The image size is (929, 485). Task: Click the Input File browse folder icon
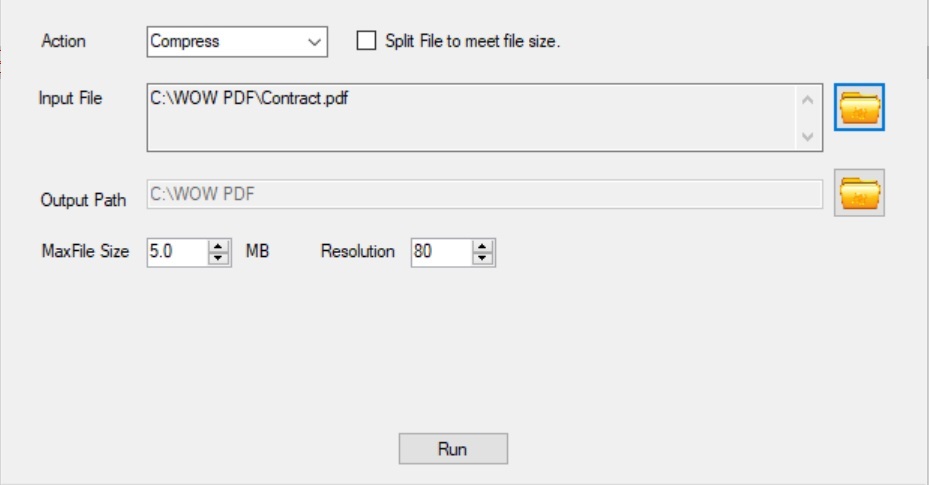click(x=860, y=107)
